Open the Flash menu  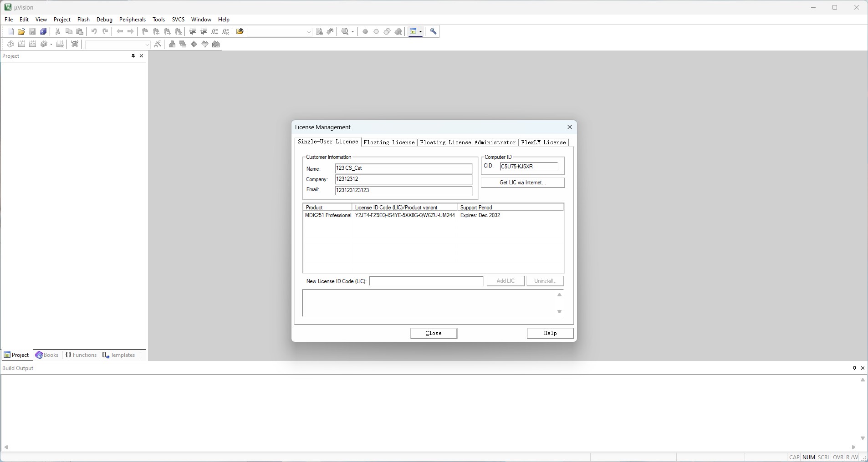[x=83, y=20]
